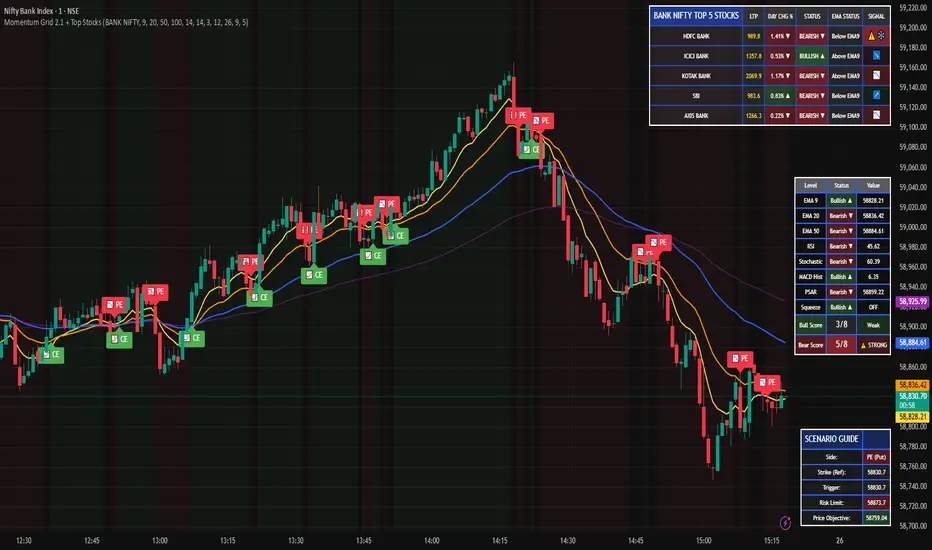Click the Stochastic level row label

click(x=810, y=262)
